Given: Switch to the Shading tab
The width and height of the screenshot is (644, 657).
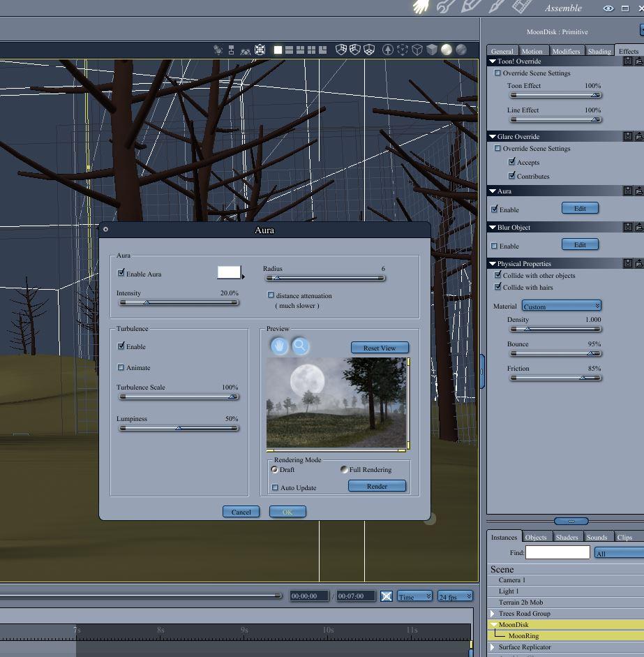Looking at the screenshot, I should pos(599,51).
